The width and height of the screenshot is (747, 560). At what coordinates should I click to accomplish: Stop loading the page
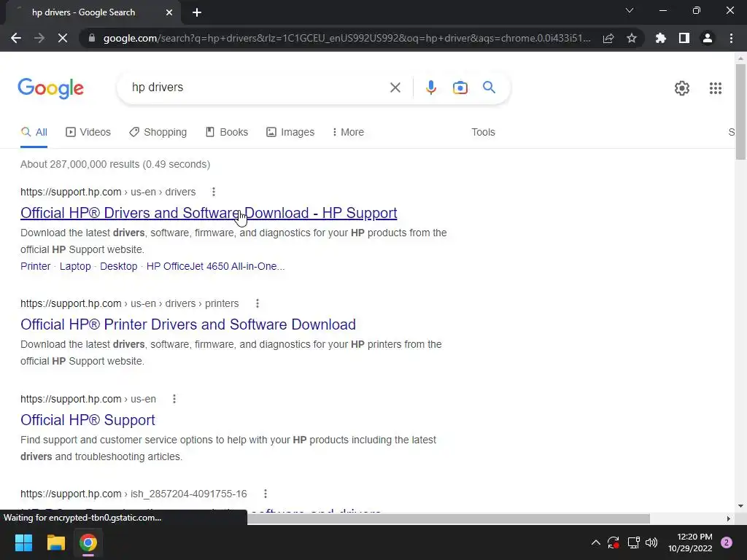tap(63, 38)
